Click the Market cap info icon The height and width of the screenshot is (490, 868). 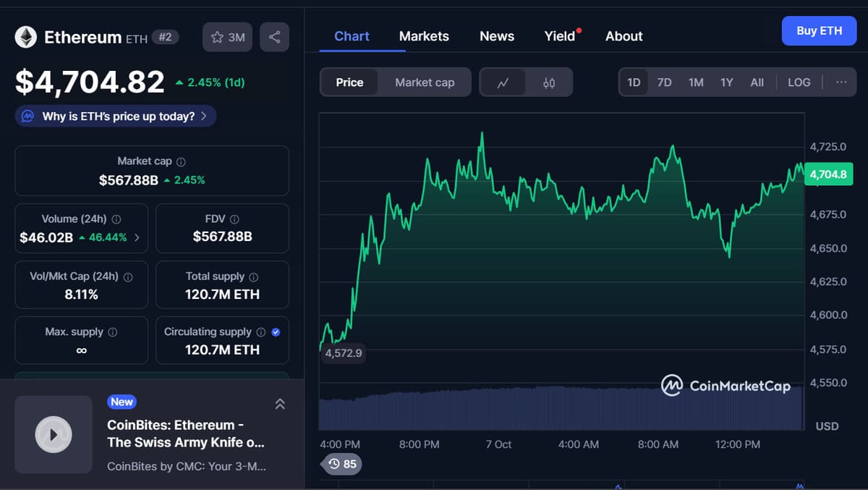[x=182, y=161]
